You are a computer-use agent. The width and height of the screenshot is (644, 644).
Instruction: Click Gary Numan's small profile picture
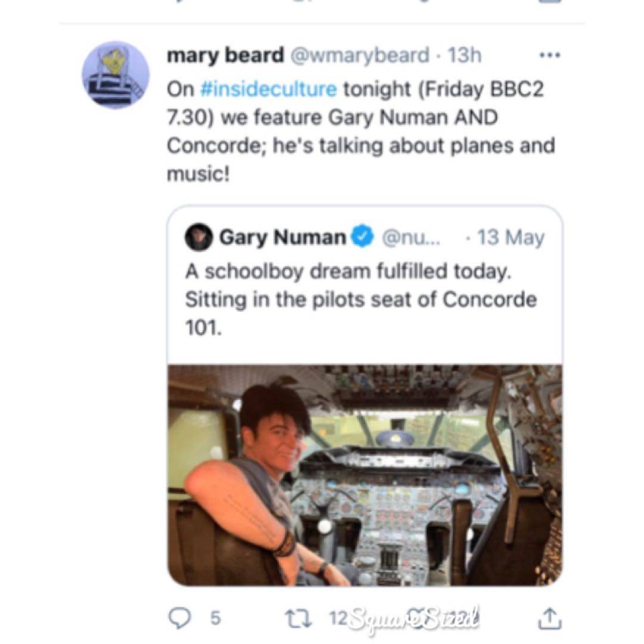[x=199, y=237]
